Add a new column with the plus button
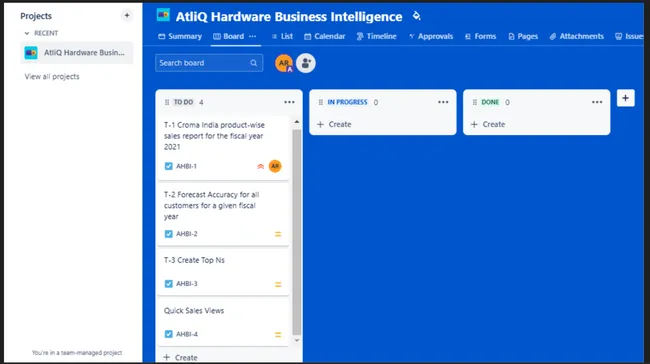The width and height of the screenshot is (650, 364). (x=626, y=98)
